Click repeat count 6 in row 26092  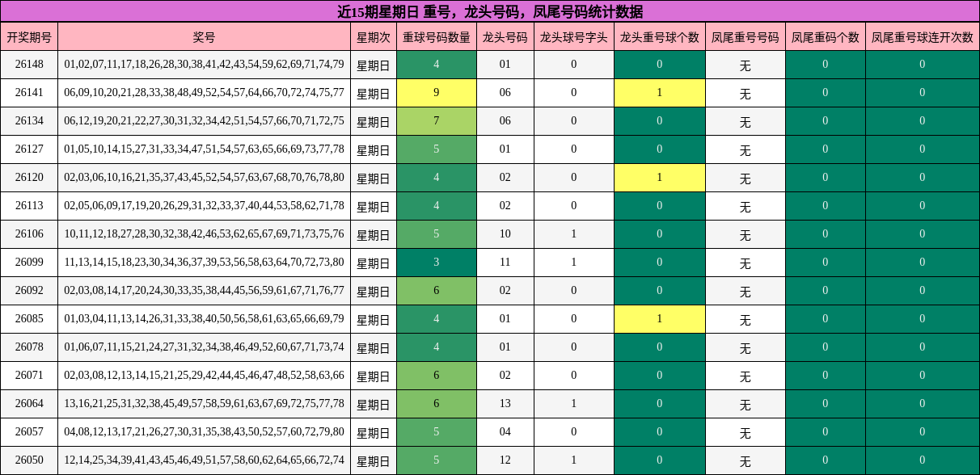pos(437,291)
